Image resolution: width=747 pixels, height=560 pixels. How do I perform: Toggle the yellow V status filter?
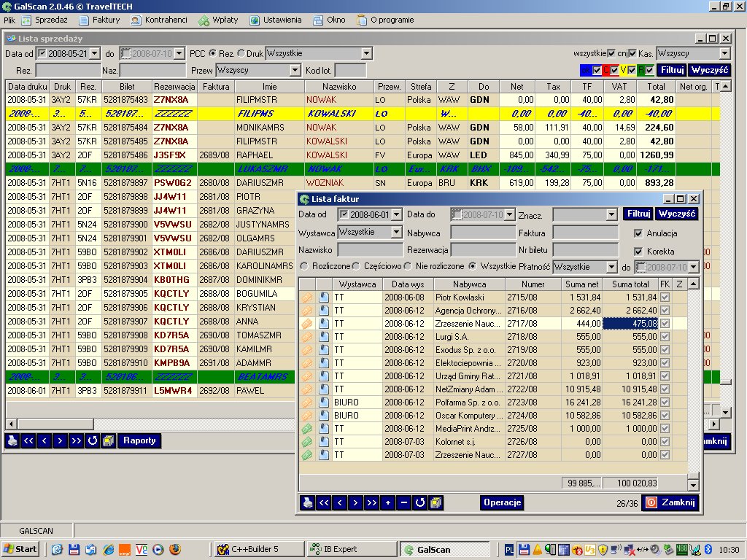[632, 71]
